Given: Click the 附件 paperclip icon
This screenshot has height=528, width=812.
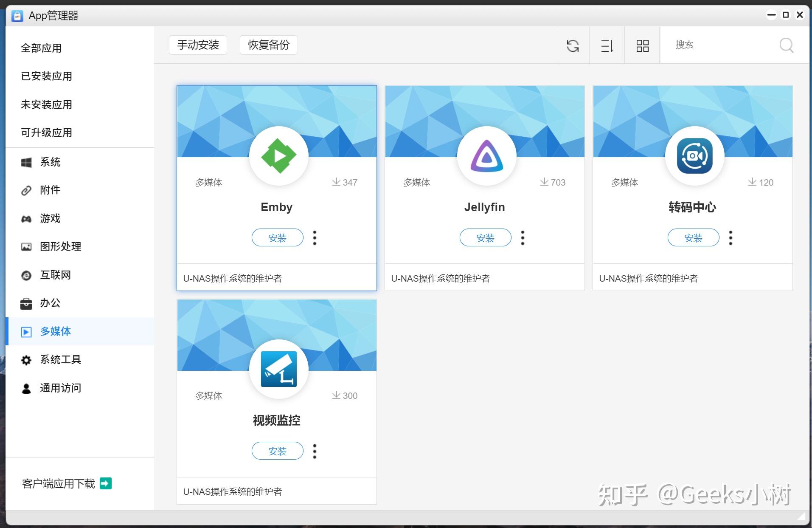Looking at the screenshot, I should pos(26,190).
